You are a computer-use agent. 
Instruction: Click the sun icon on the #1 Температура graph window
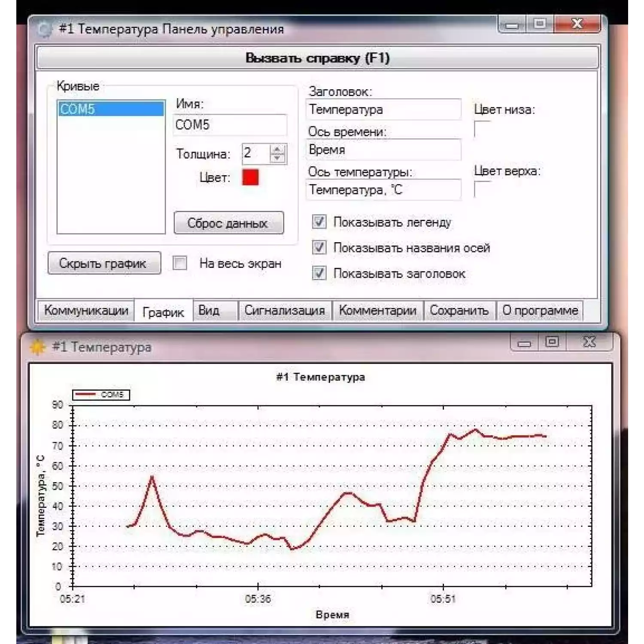point(38,346)
